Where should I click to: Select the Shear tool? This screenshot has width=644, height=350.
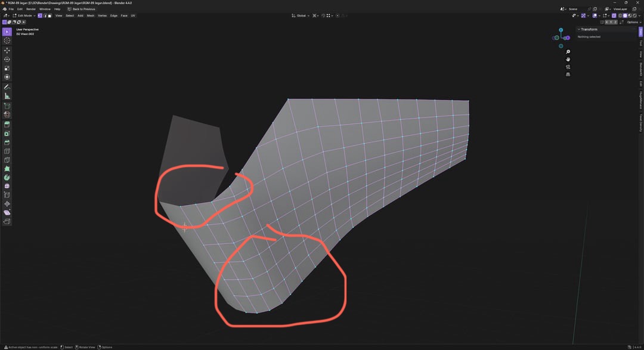pyautogui.click(x=7, y=212)
